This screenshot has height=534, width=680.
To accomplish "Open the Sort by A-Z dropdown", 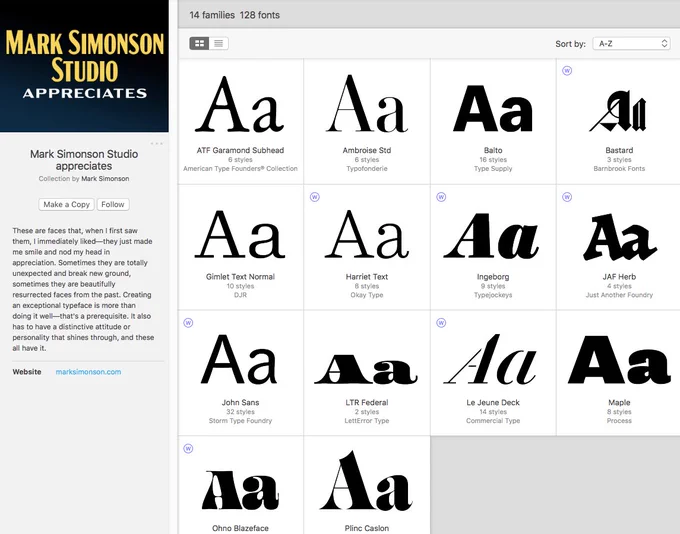I will point(631,43).
